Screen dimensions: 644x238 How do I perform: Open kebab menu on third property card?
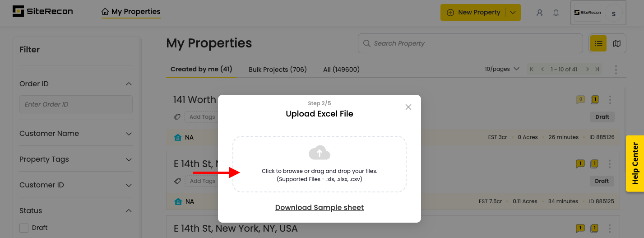tap(610, 229)
